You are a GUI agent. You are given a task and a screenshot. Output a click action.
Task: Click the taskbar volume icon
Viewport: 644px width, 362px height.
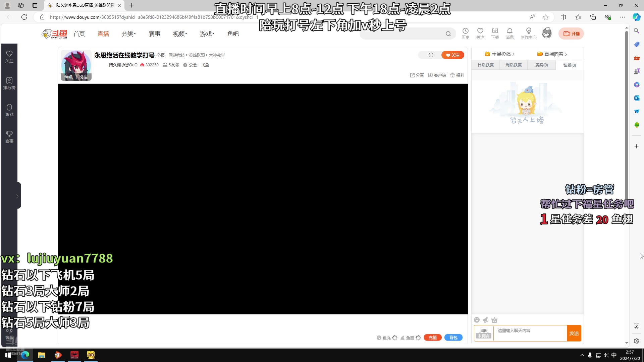point(606,355)
